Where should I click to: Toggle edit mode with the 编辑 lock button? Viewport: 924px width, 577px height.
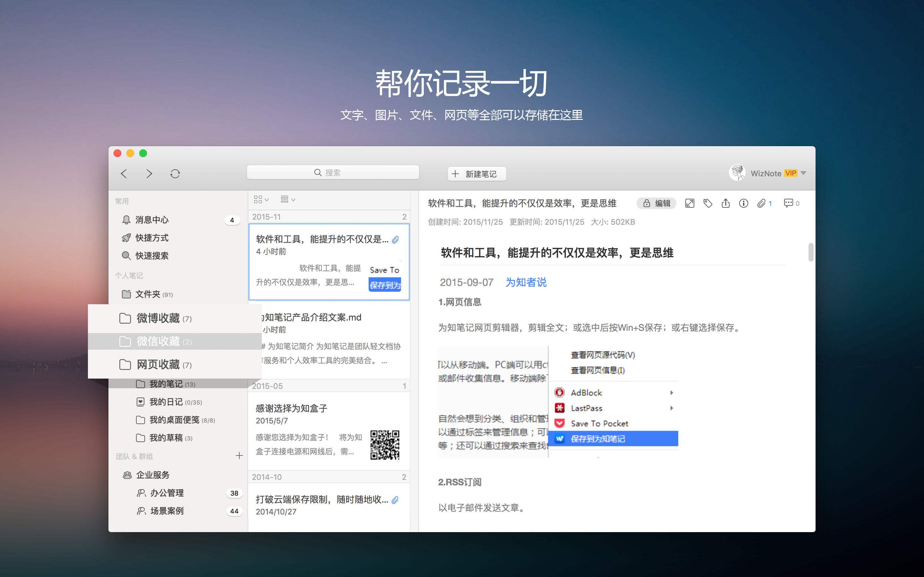click(x=657, y=203)
